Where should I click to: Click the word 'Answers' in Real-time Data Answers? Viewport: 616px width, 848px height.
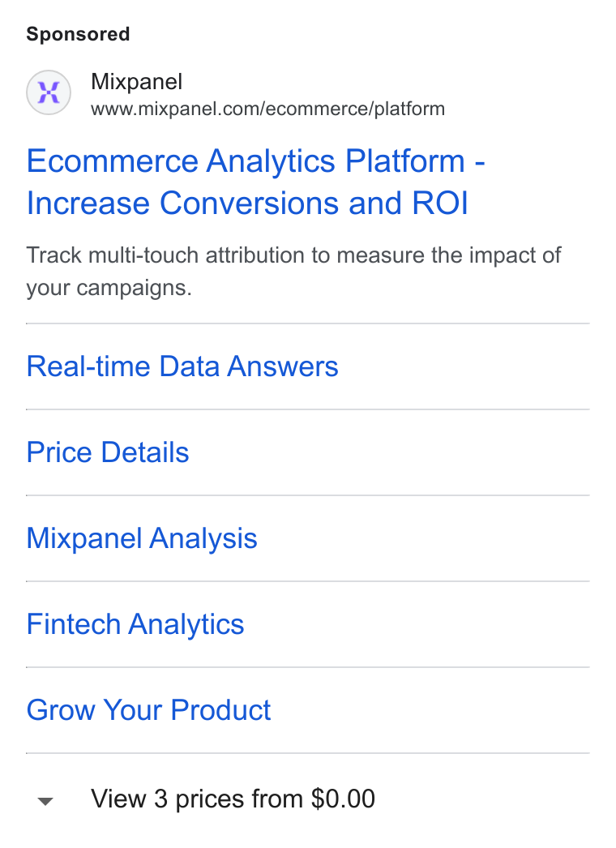(x=283, y=366)
